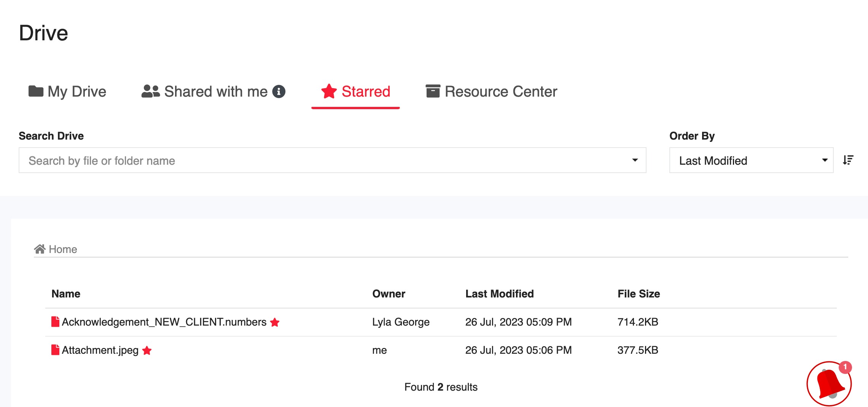This screenshot has width=868, height=407.
Task: Open Acknowledgement_NEW_CLIENT.numbers file
Action: coord(164,322)
